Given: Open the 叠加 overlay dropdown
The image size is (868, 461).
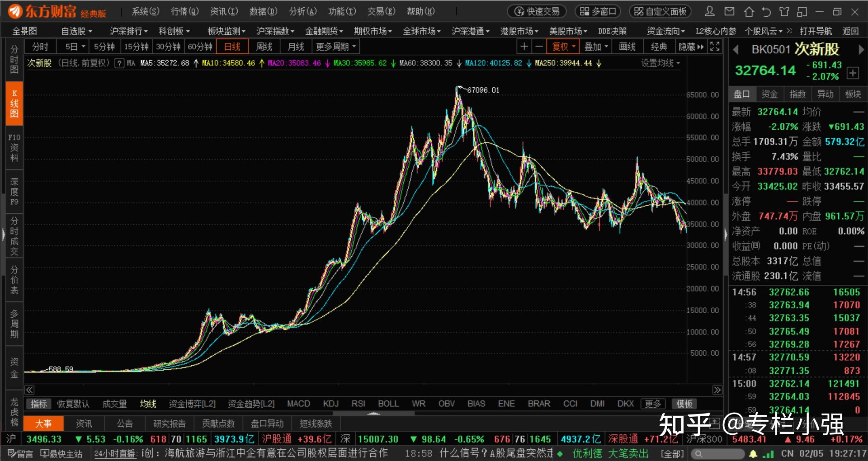Looking at the screenshot, I should point(596,47).
